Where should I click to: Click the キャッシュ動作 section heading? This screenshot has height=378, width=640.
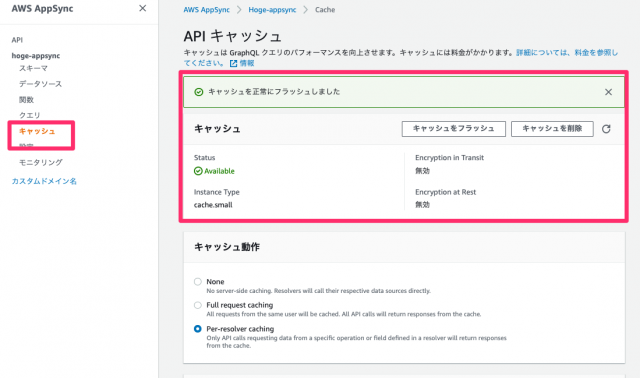(227, 247)
